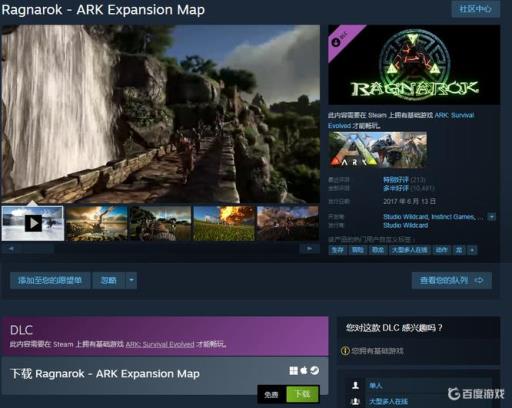Click the ARK base game banner image
The image size is (512, 408).
point(377,149)
